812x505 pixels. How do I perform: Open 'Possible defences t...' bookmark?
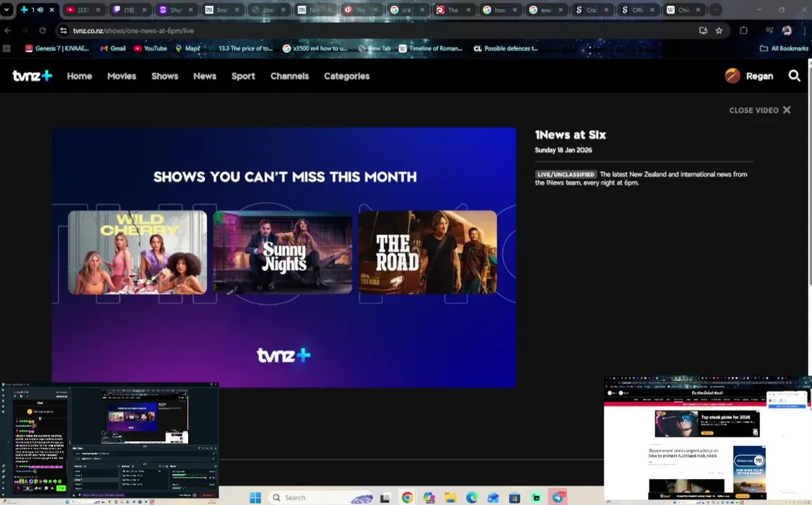point(506,48)
